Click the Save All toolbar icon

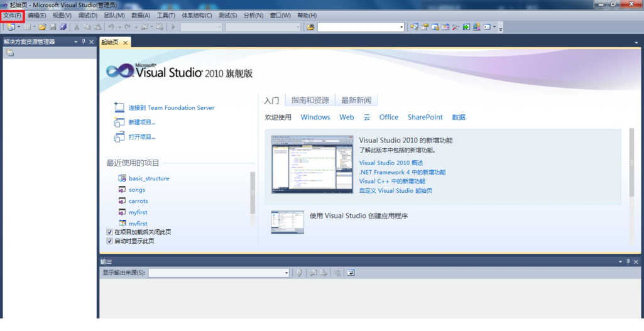(63, 27)
